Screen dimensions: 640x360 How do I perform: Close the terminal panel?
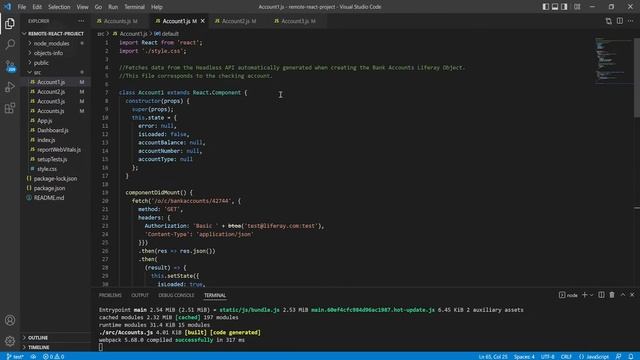(632, 295)
